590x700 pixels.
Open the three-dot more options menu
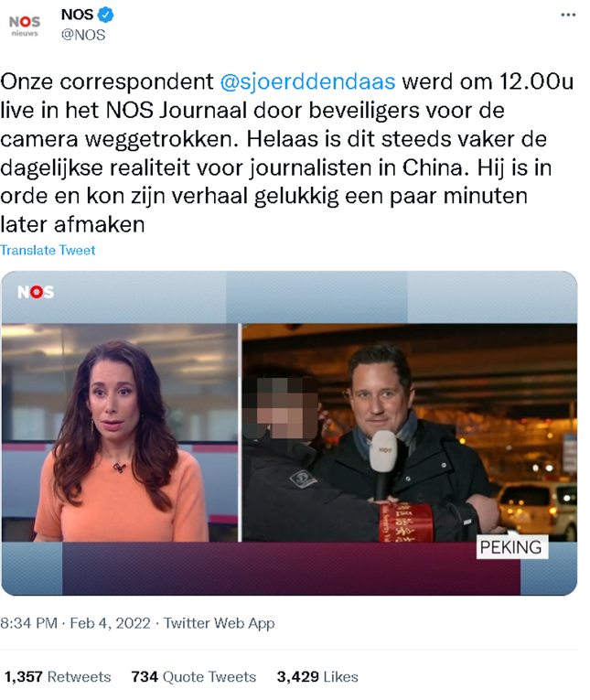click(568, 16)
